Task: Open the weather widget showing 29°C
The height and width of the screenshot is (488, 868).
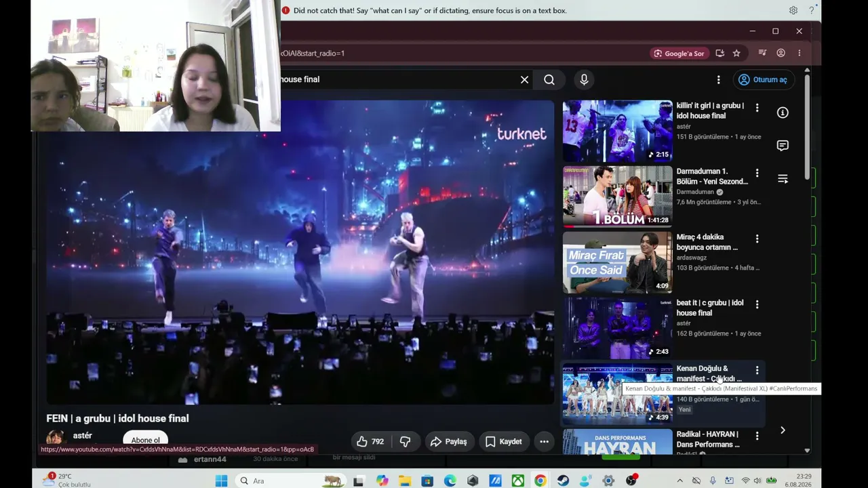Action: [x=66, y=480]
